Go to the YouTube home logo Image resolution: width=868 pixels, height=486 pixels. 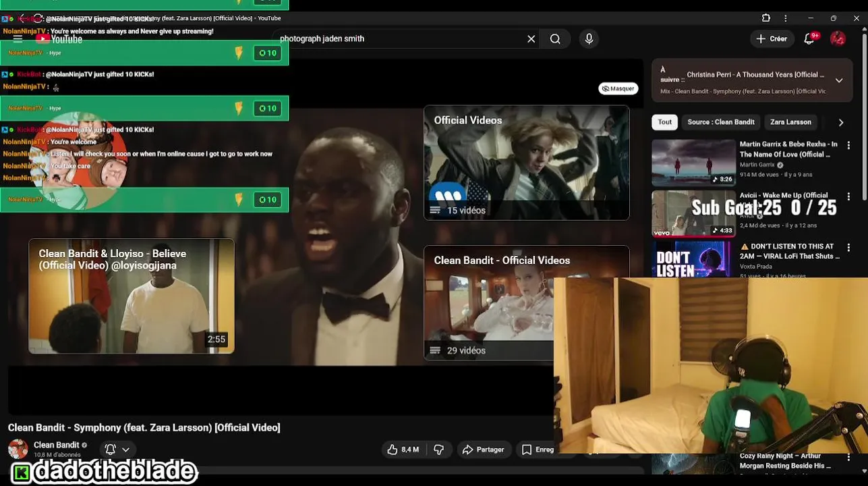point(59,38)
